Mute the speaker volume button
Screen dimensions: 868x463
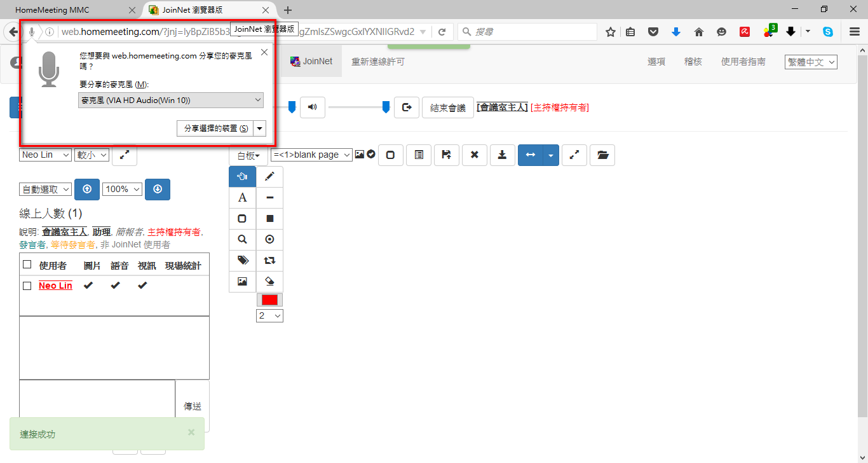(313, 107)
